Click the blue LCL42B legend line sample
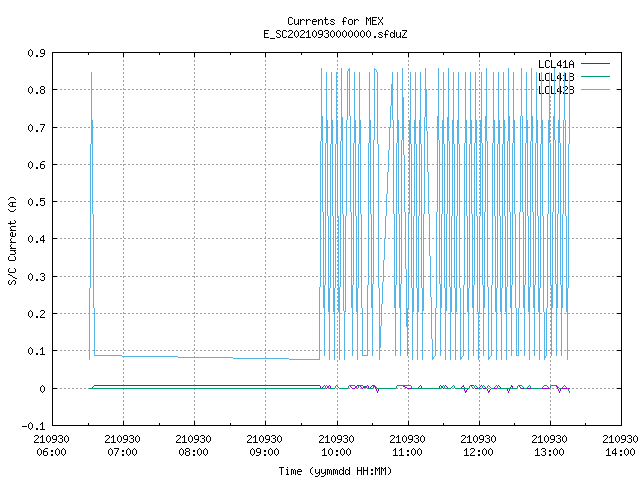 point(595,89)
